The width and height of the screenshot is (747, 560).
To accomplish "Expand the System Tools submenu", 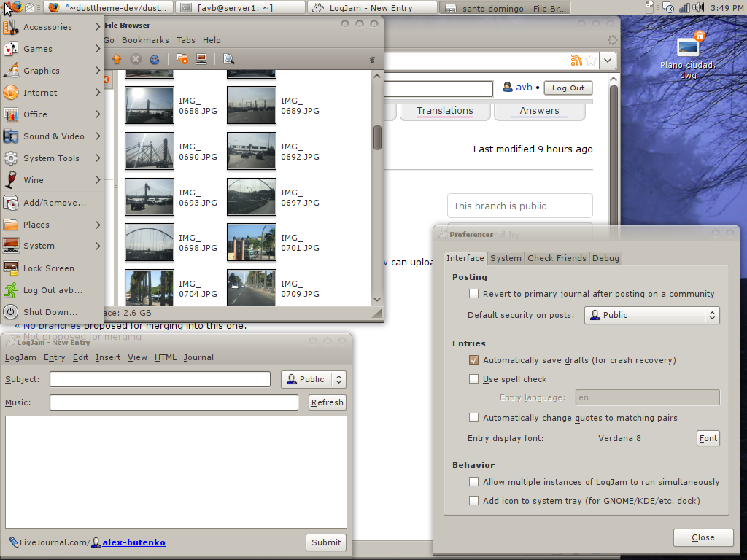I will 53,158.
